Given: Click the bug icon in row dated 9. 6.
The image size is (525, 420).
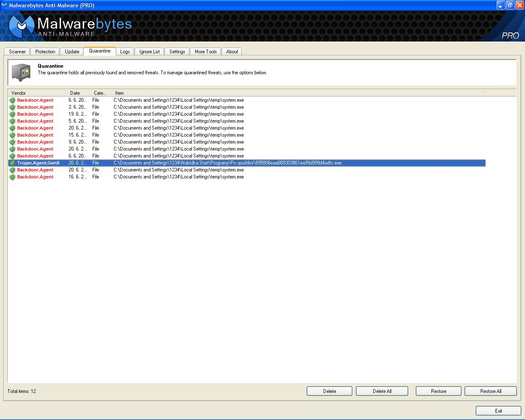Looking at the screenshot, I should [x=12, y=142].
